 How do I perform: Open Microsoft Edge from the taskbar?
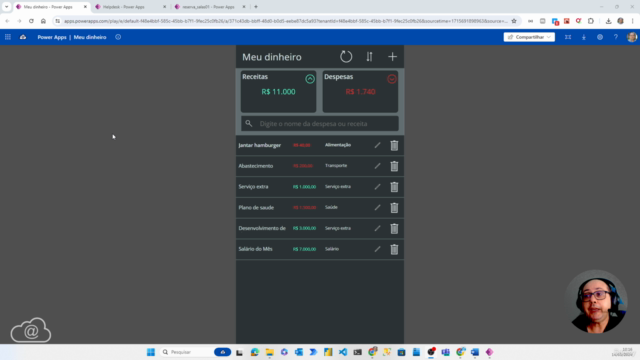click(255, 352)
